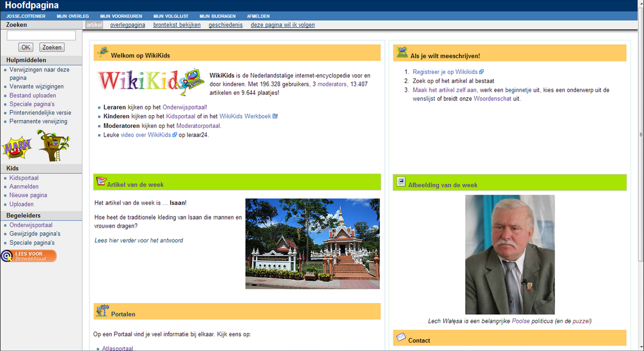Open Onderwijsportaal sidebar link under Begeleiders
The image size is (644, 351).
[x=31, y=225]
